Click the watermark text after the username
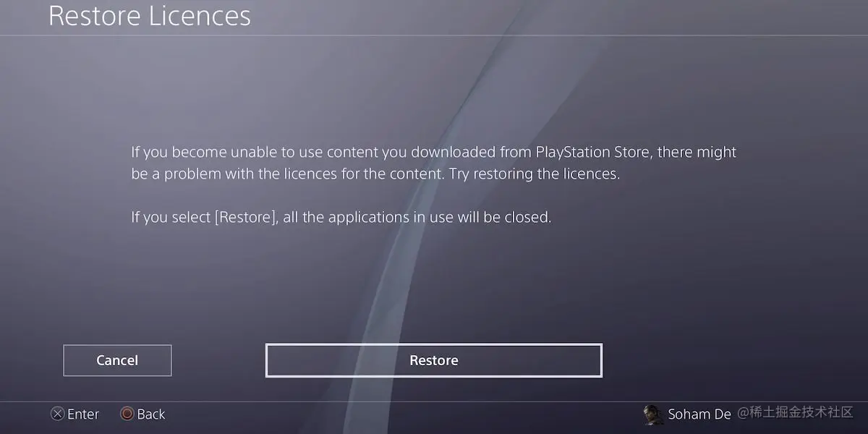This screenshot has width=868, height=434. tap(795, 413)
